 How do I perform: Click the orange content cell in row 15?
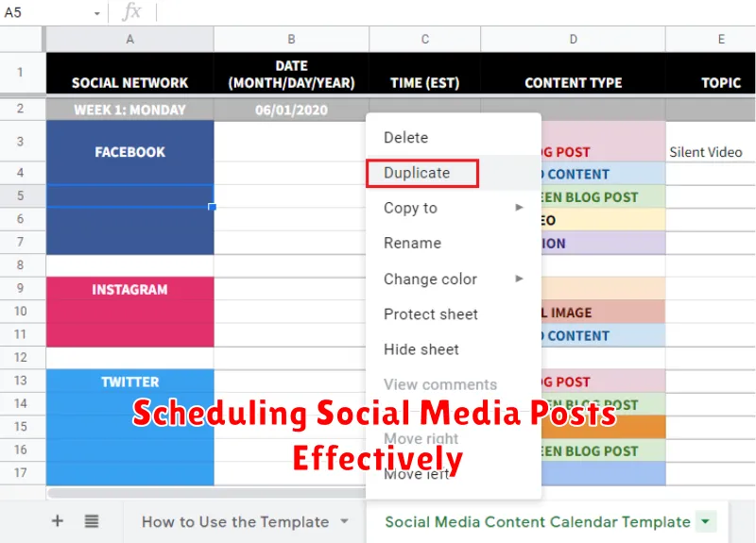(x=603, y=427)
